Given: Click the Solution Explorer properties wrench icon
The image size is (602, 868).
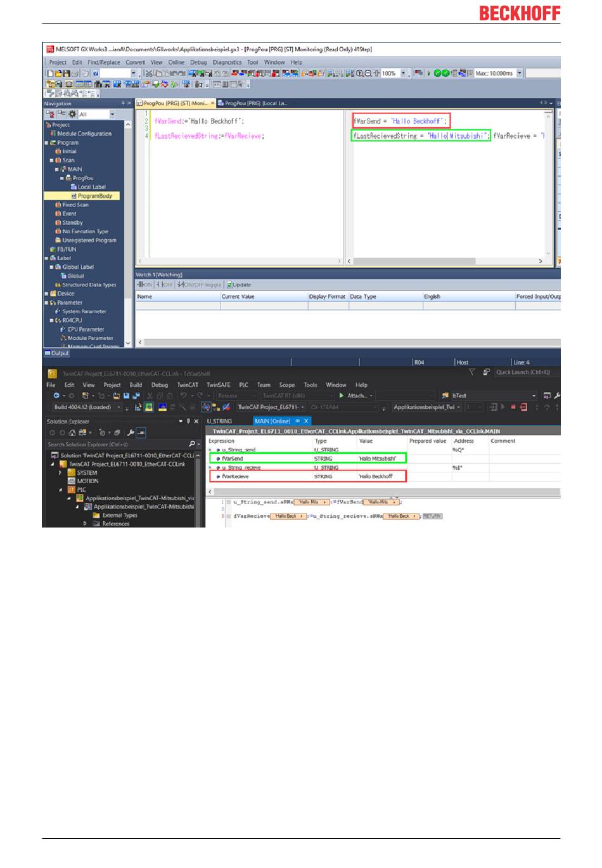Looking at the screenshot, I should pyautogui.click(x=131, y=432).
